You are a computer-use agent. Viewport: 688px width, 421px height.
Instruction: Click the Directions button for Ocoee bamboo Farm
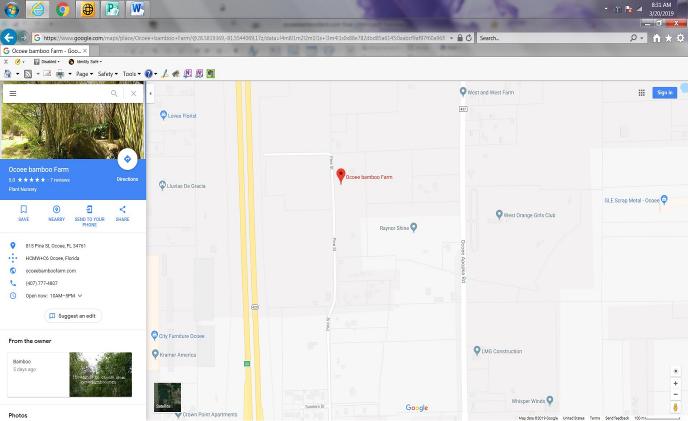point(127,160)
